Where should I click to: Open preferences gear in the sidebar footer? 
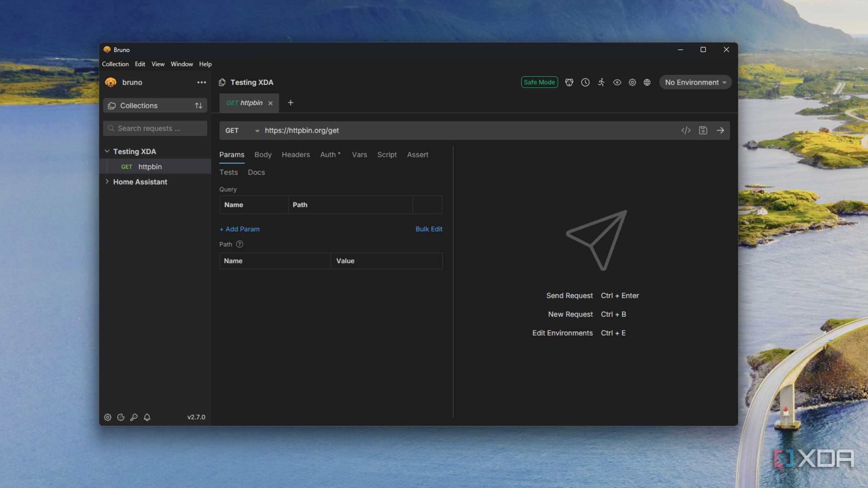click(x=107, y=417)
